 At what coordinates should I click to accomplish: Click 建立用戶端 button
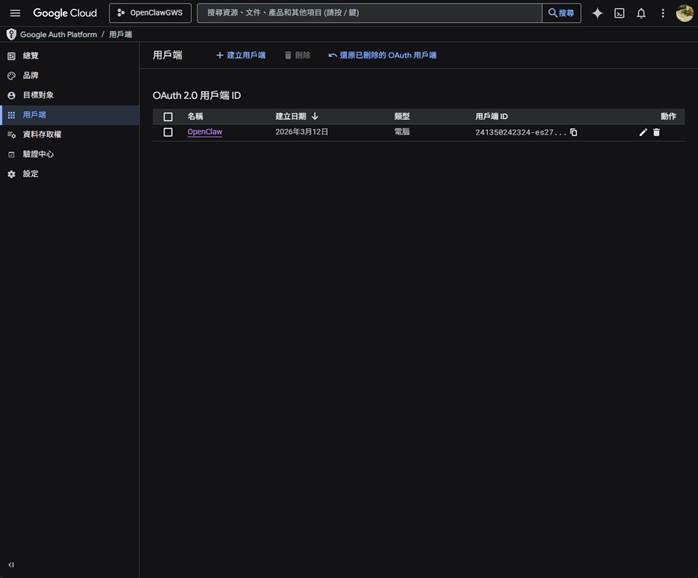pos(241,55)
